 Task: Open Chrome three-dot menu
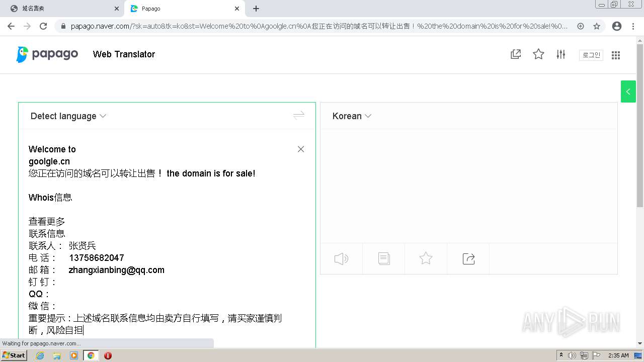click(633, 26)
